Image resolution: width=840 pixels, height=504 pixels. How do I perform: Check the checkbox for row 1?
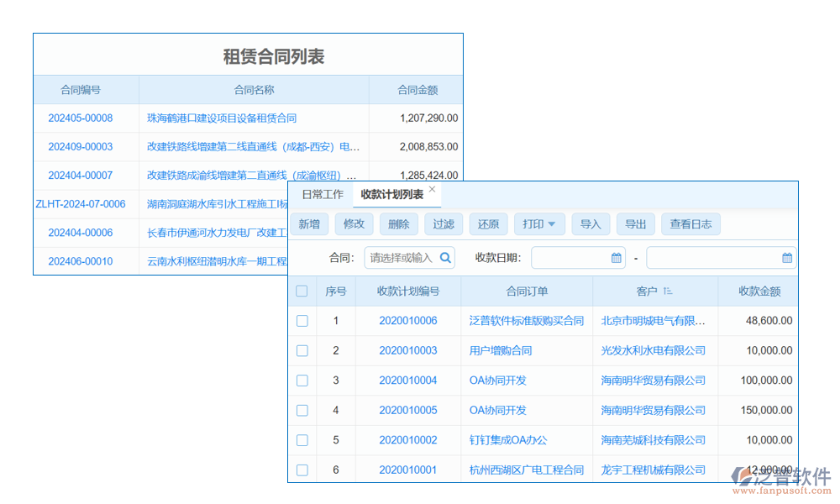(302, 321)
